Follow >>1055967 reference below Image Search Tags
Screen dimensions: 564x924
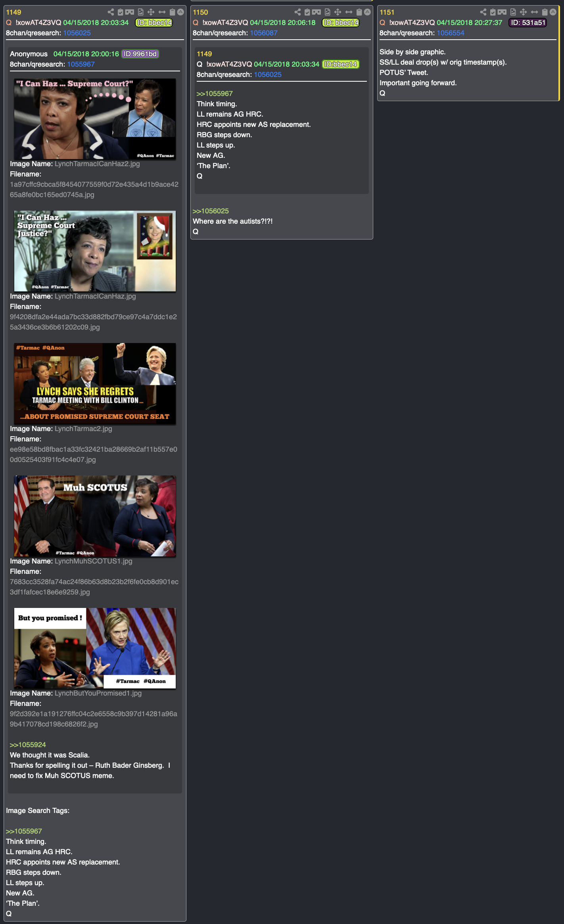24,831
